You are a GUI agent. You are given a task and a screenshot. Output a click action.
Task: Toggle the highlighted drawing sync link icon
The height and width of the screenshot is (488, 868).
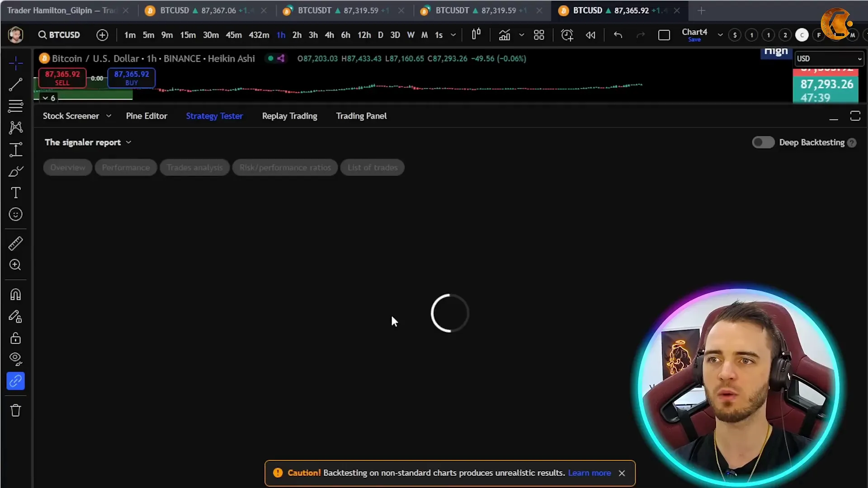click(16, 381)
